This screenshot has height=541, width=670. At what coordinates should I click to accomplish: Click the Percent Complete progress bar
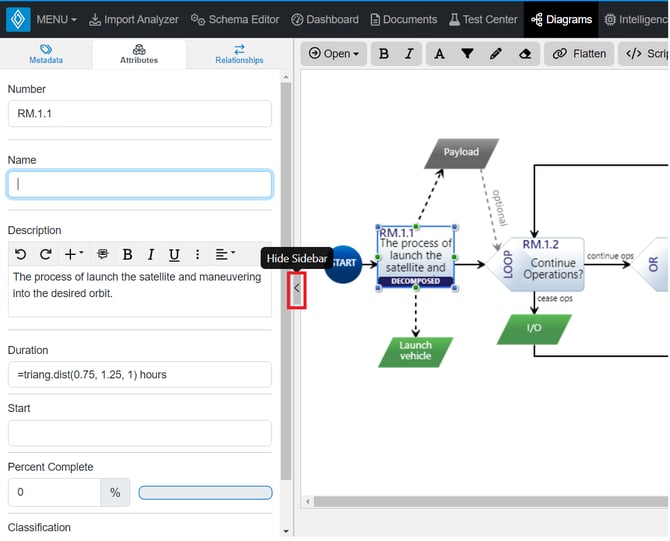[205, 493]
